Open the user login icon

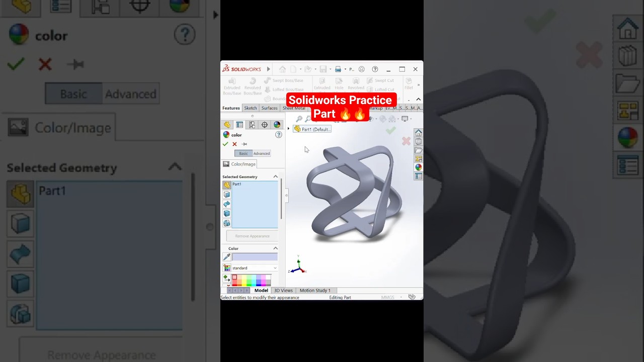[x=361, y=69]
